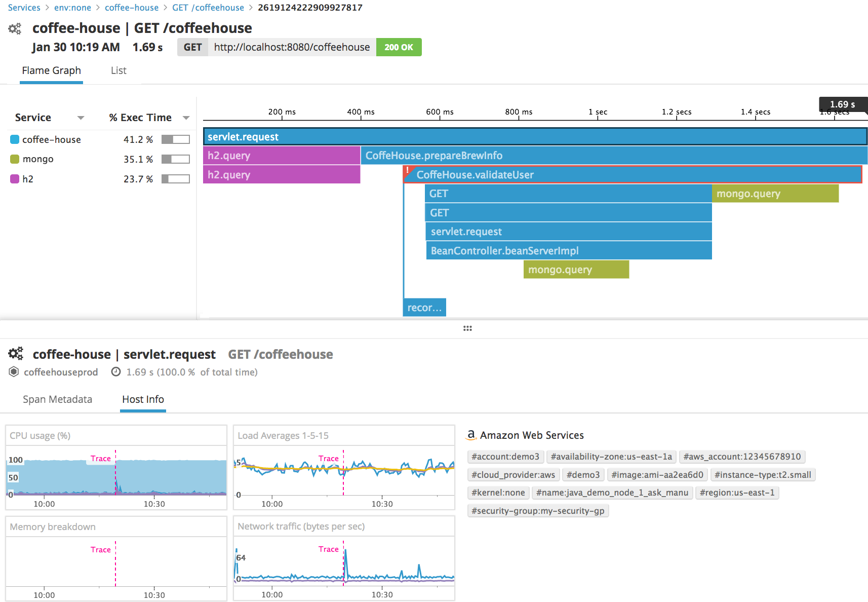868x602 pixels.
Task: Select the Flame Graph tab
Action: [x=51, y=70]
